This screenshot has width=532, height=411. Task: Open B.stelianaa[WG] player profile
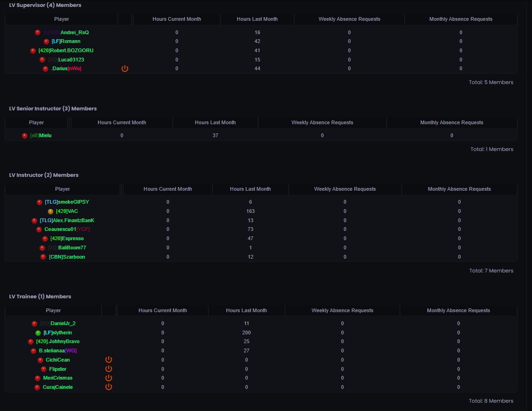[x=58, y=351]
